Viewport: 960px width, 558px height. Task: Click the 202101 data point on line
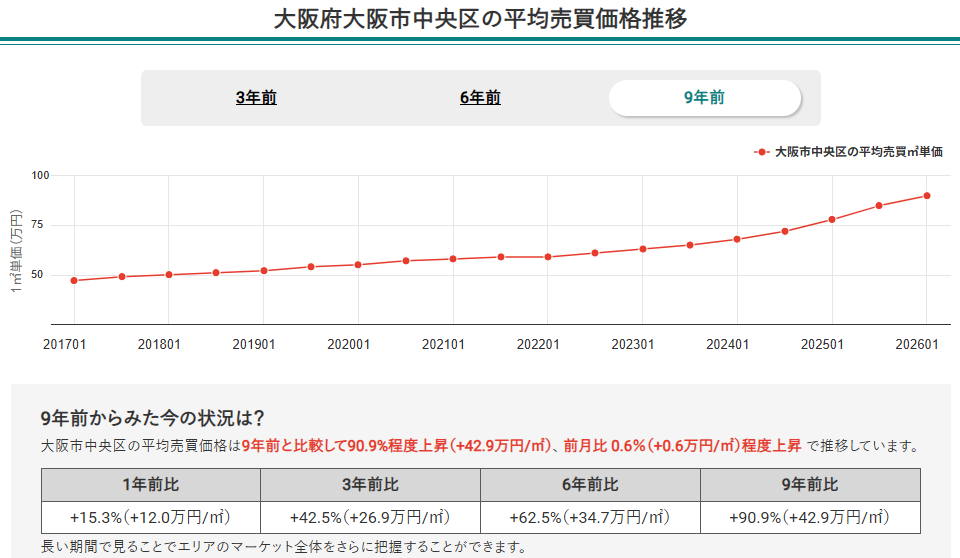point(453,259)
